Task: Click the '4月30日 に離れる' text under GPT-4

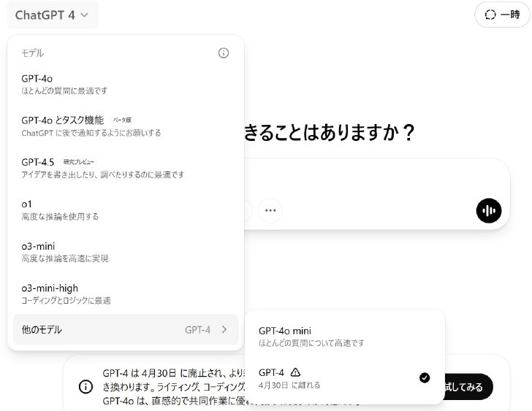Action: 289,385
